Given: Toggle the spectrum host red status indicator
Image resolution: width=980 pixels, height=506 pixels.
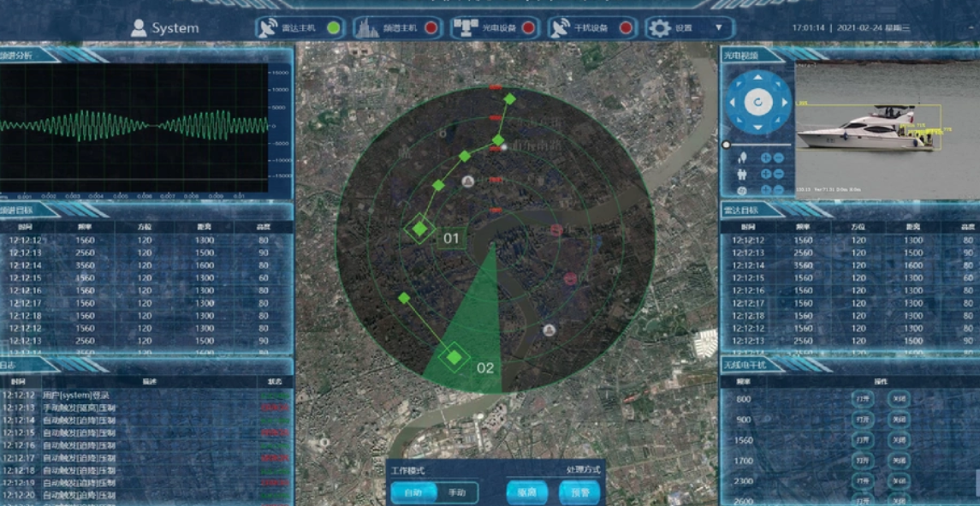Looking at the screenshot, I should tap(431, 27).
